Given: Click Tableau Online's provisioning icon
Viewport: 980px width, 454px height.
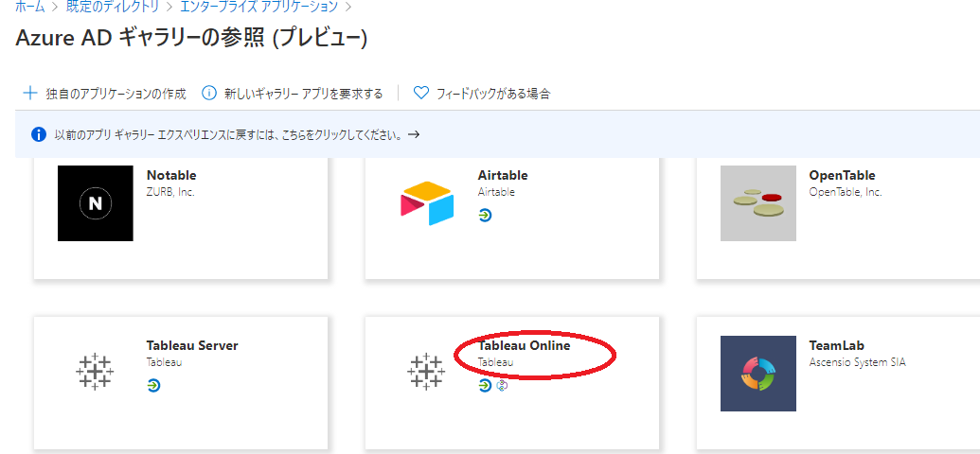Looking at the screenshot, I should coord(502,386).
